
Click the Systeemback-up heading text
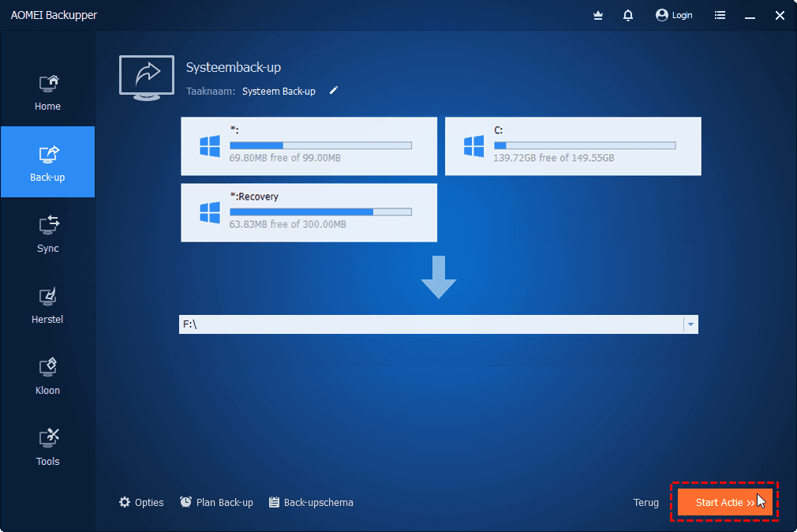(234, 67)
